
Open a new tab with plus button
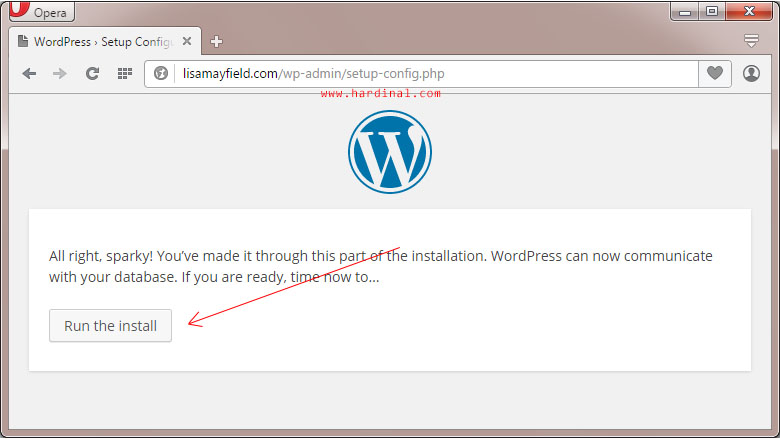point(216,42)
